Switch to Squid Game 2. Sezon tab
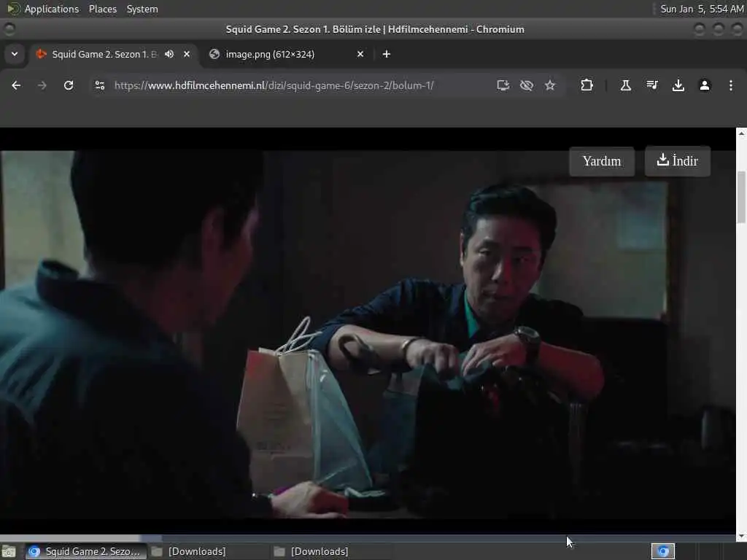 104,54
